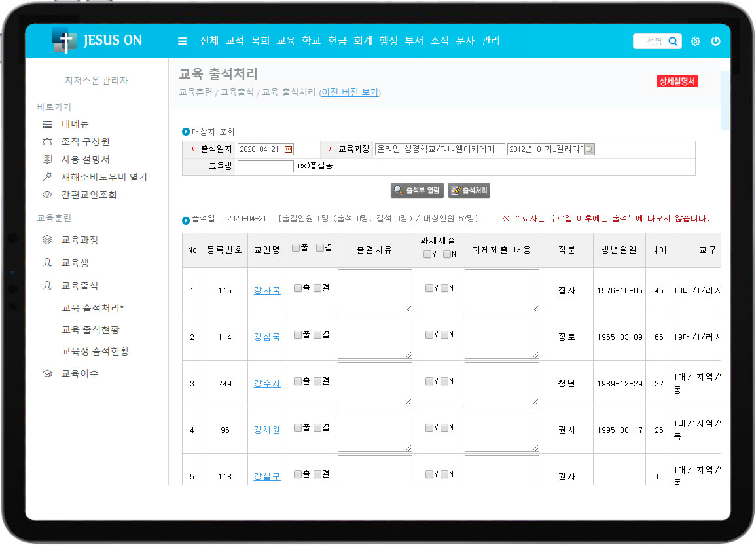Expand 교육생 sidebar item
The width and height of the screenshot is (756, 545).
(75, 263)
